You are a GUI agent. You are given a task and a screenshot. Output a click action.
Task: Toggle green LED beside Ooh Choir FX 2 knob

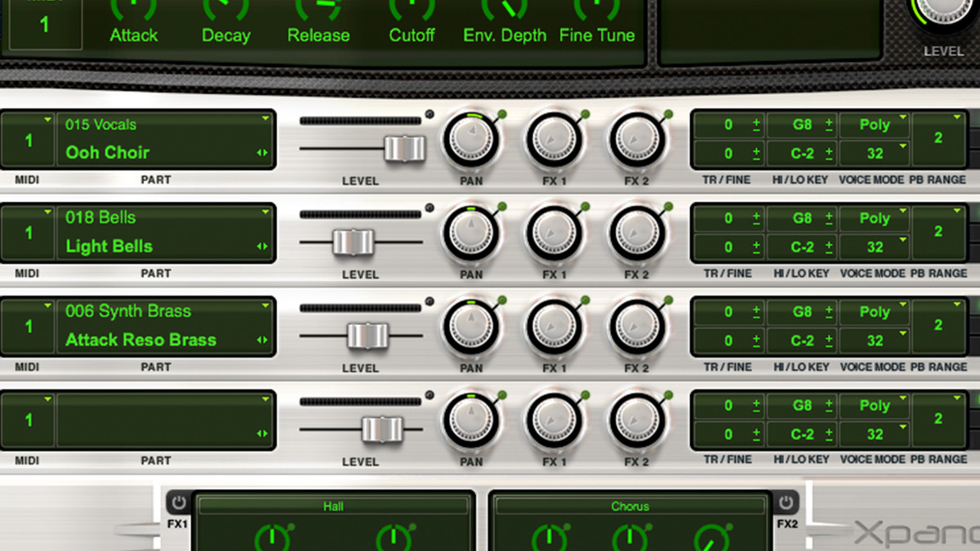click(x=668, y=114)
